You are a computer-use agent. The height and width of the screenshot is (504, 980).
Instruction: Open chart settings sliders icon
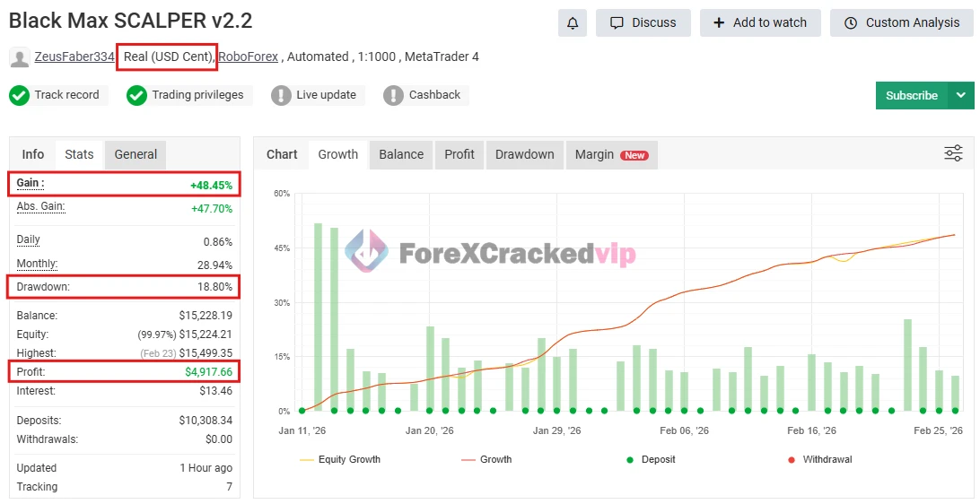[953, 153]
